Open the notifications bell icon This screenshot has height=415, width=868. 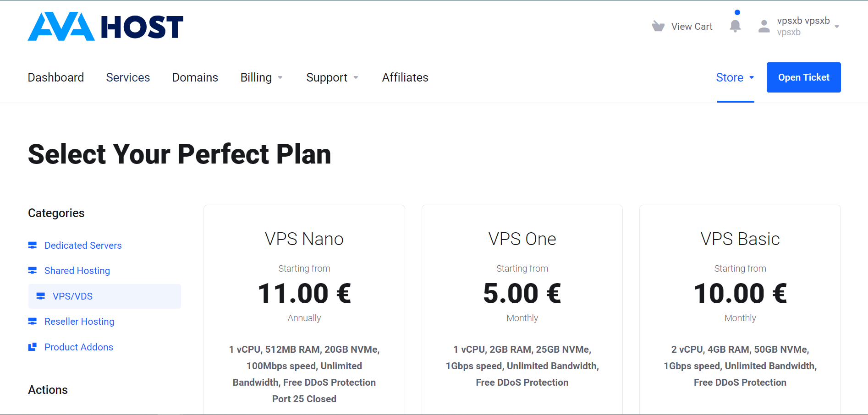click(x=735, y=26)
